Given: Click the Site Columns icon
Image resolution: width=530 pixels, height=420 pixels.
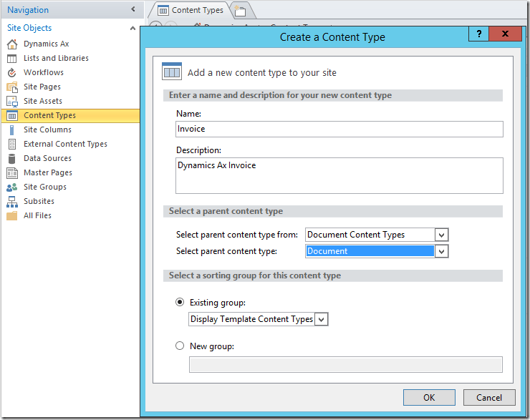Looking at the screenshot, I should [12, 130].
